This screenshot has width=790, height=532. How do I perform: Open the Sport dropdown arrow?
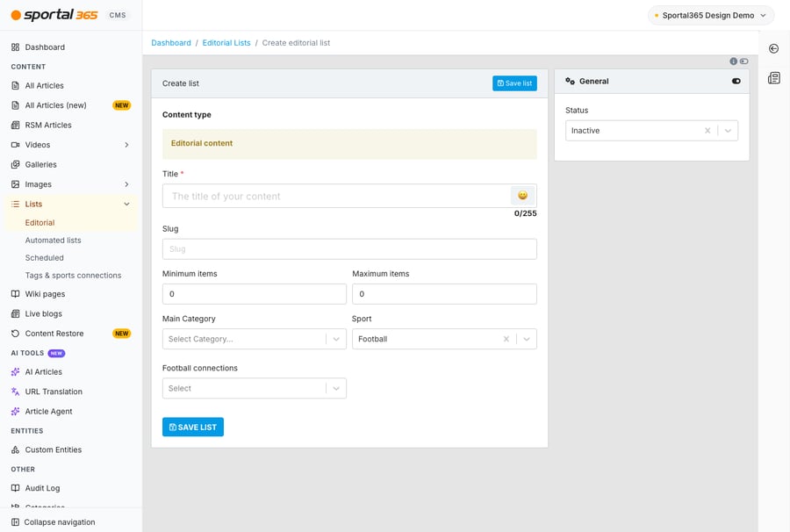[x=527, y=339]
